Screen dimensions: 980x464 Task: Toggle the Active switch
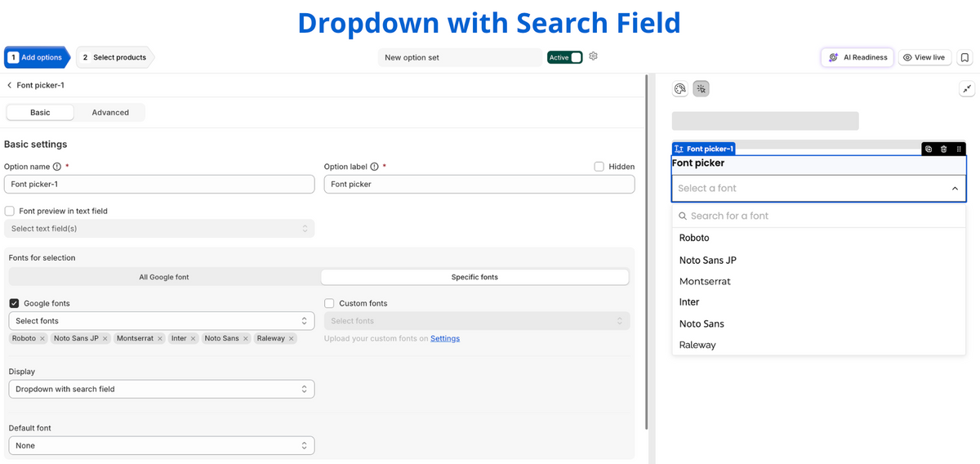click(x=565, y=57)
